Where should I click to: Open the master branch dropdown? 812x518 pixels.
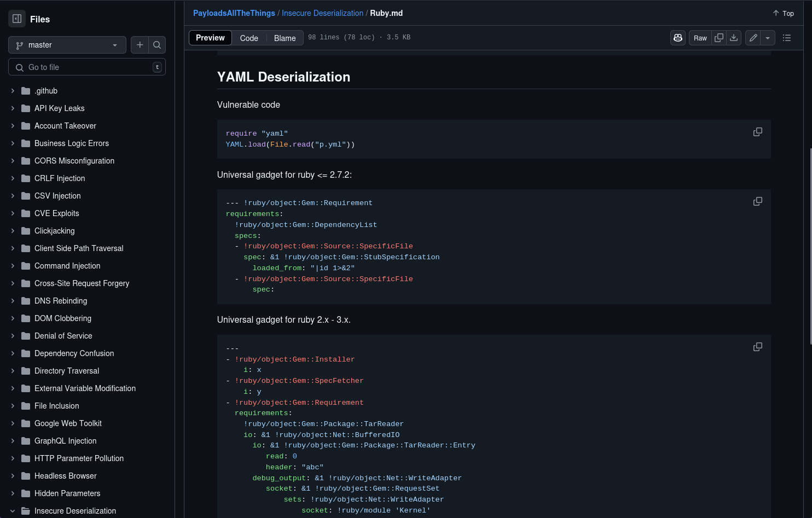(67, 45)
